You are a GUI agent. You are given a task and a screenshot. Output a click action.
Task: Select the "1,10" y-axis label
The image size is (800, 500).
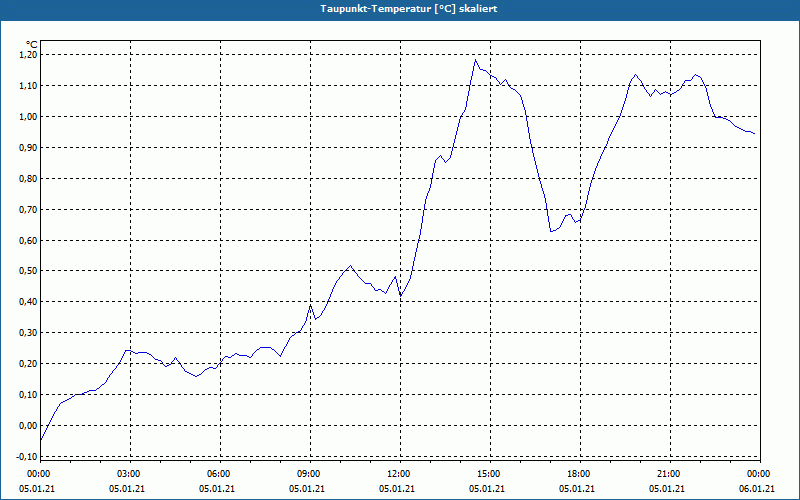point(30,86)
